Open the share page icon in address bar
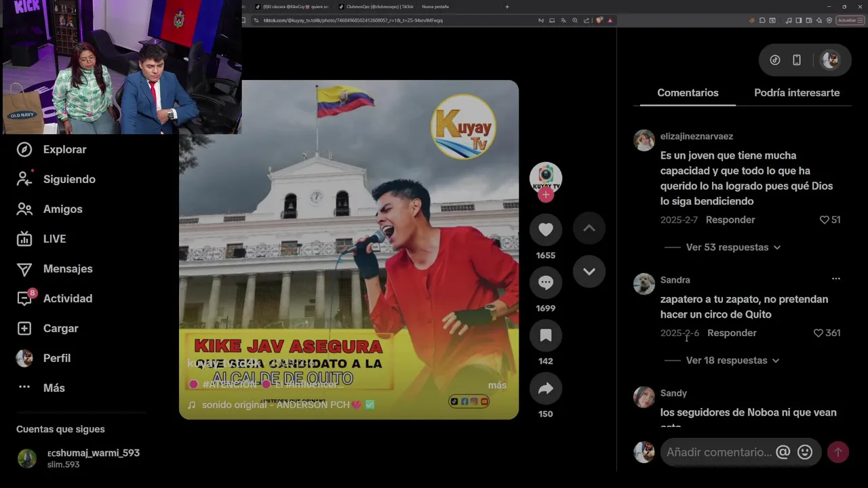 587,20
